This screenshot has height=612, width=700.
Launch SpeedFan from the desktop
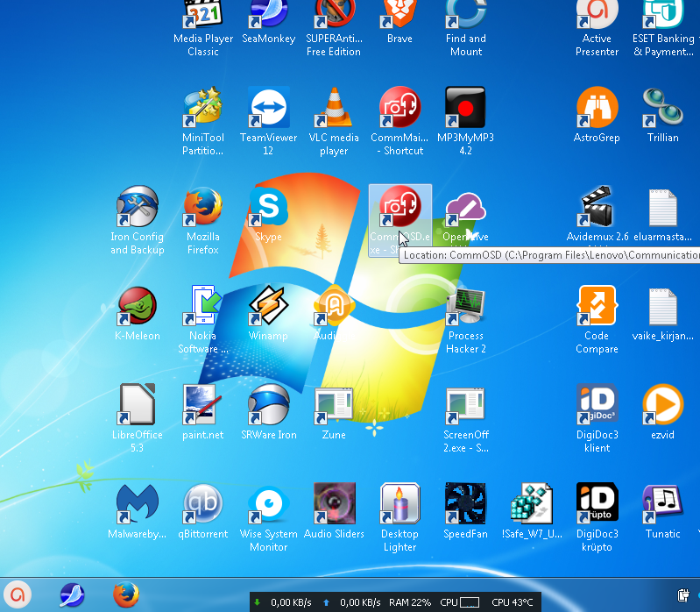tap(465, 503)
